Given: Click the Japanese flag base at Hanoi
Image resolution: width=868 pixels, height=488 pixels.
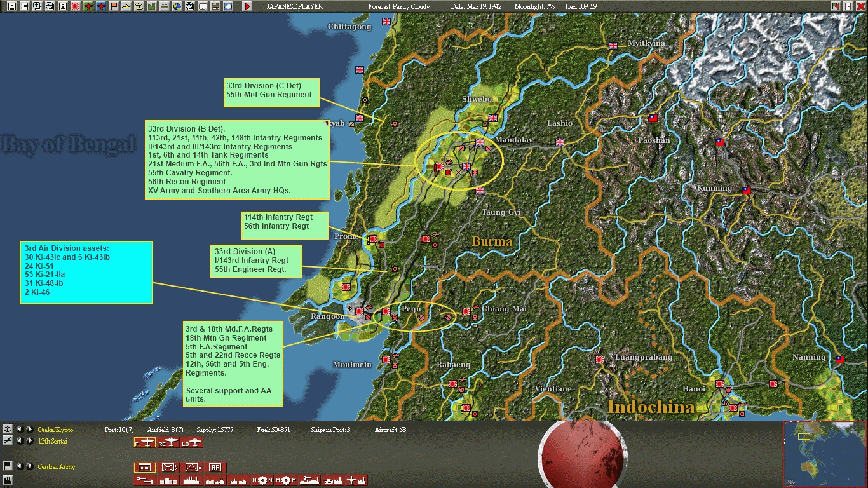Looking at the screenshot, I should tap(719, 384).
